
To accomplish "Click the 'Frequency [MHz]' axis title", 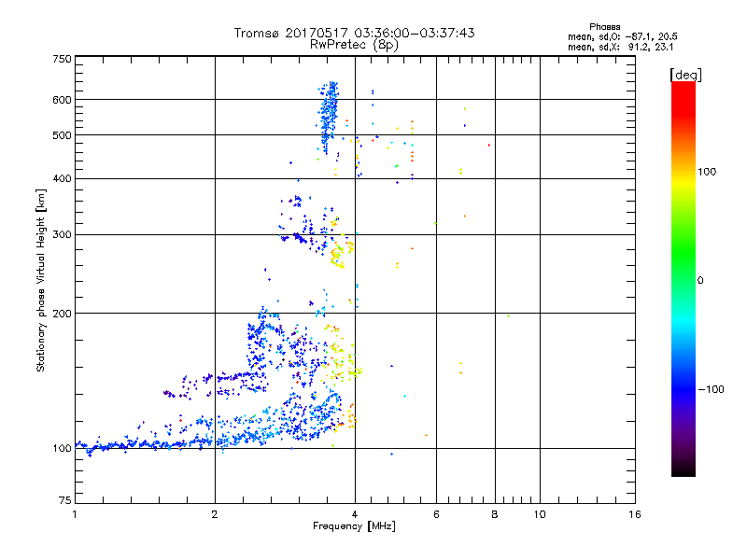I will pos(354,526).
